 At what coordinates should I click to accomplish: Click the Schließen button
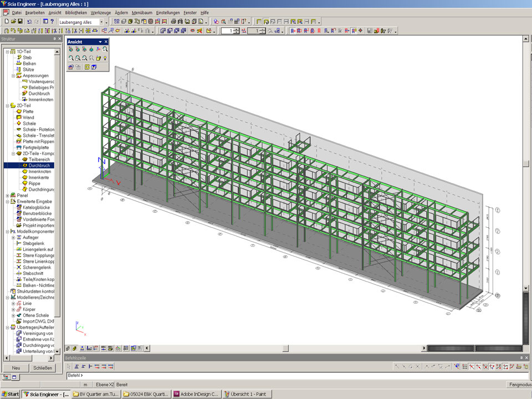[42, 368]
